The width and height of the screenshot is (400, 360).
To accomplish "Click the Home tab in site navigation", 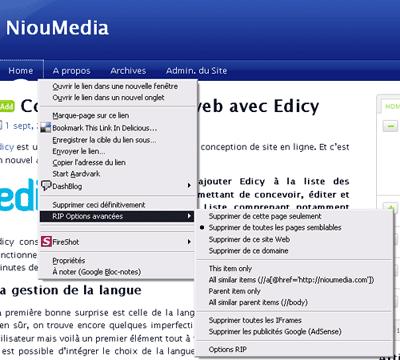I will (x=21, y=70).
